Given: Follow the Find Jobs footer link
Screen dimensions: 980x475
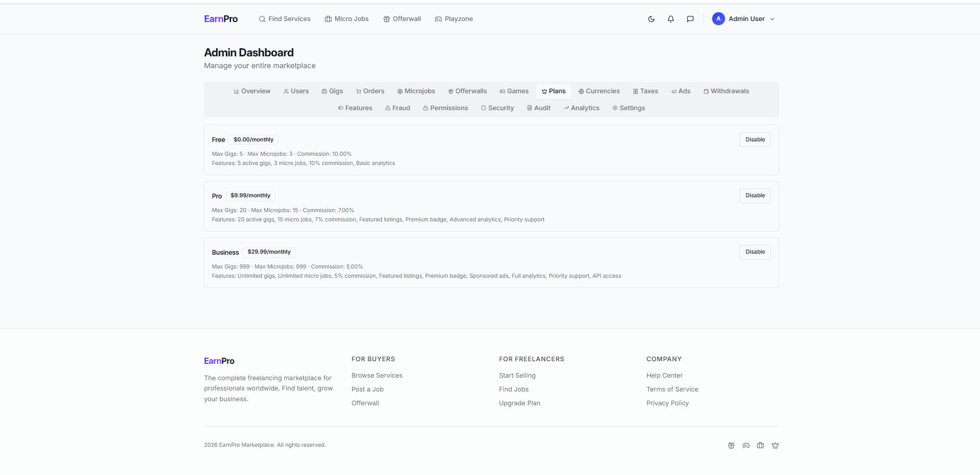Looking at the screenshot, I should point(514,389).
